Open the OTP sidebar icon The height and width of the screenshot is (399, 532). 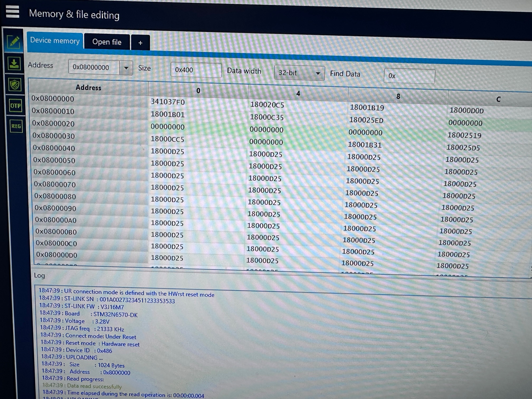pos(16,106)
